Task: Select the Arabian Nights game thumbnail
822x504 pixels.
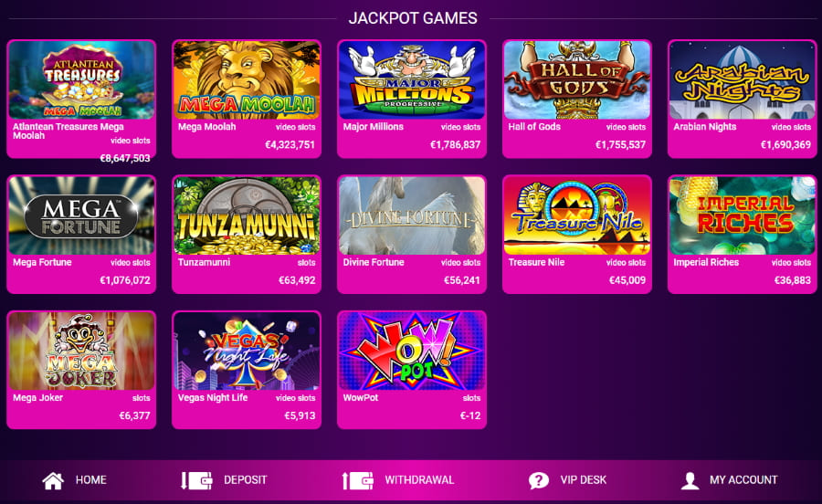Action: 742,80
